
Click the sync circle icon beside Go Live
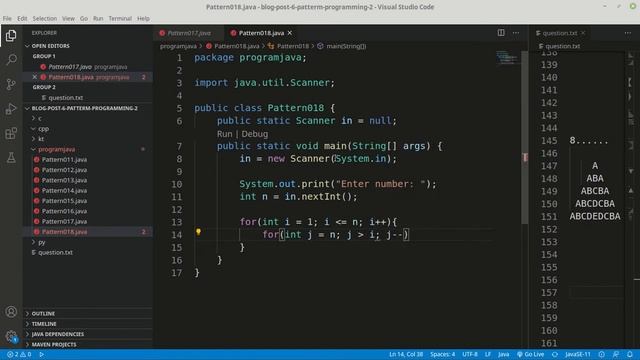click(x=555, y=354)
